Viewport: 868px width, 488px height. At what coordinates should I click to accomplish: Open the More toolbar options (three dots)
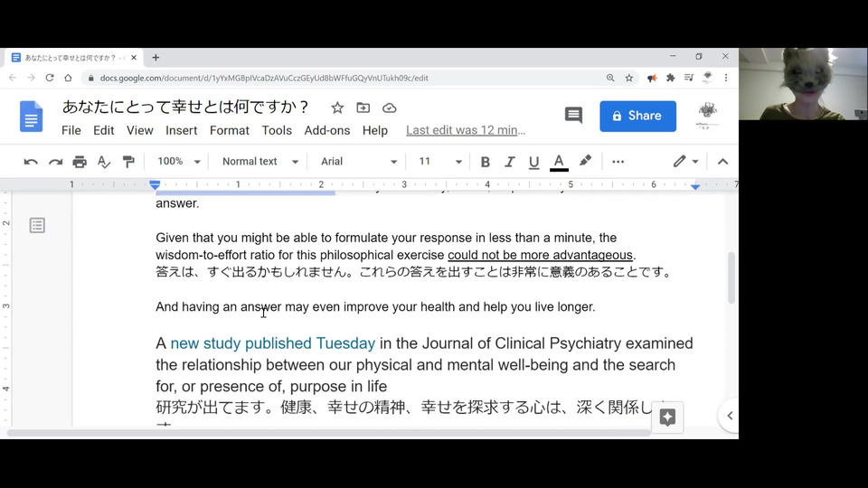[618, 162]
